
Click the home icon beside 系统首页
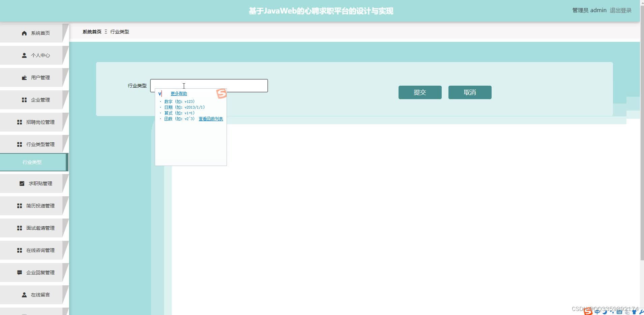[24, 33]
